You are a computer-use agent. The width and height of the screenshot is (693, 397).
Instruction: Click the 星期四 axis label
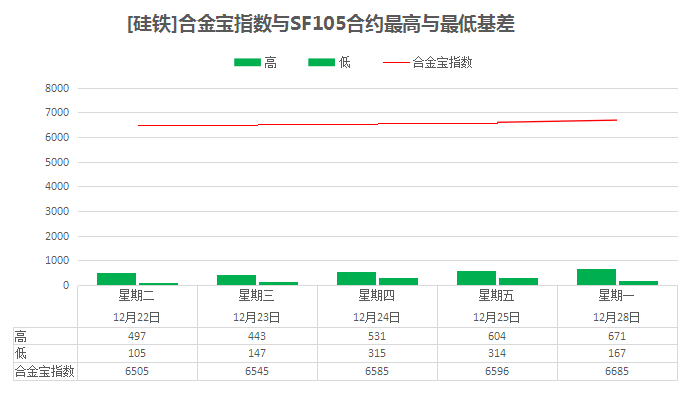click(x=377, y=295)
